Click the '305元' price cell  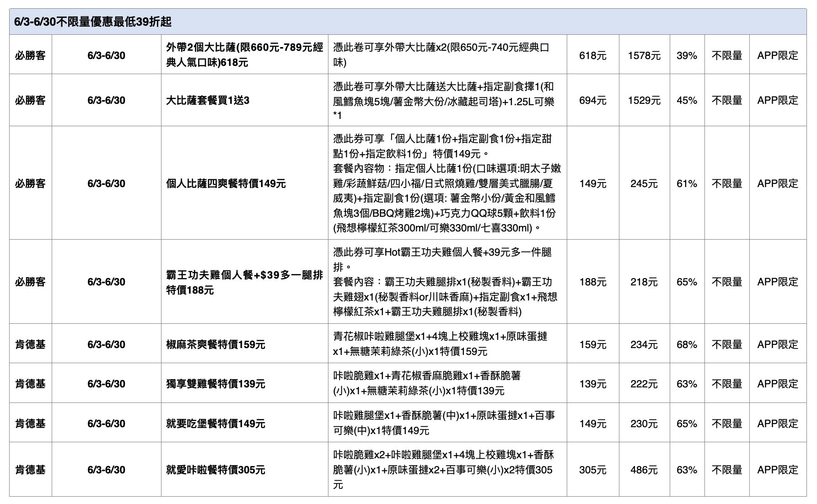click(x=593, y=470)
